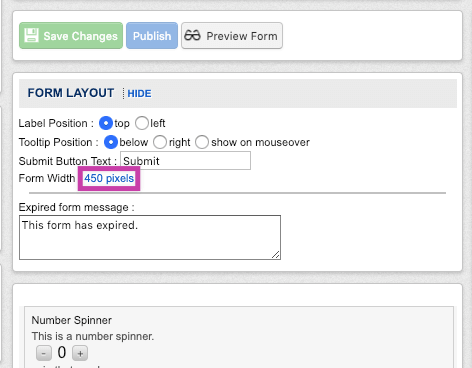Viewport: 472px width, 368px height.
Task: Set label position to left
Action: pyautogui.click(x=142, y=123)
